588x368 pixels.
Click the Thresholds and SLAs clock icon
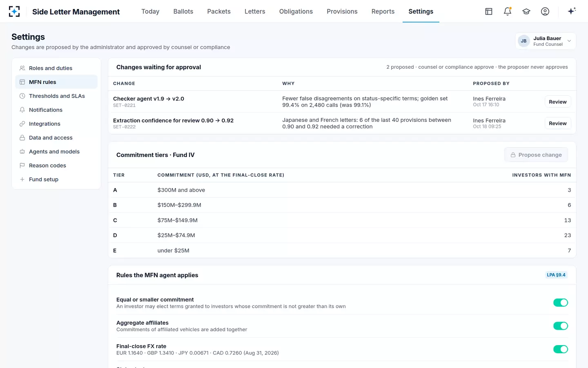[x=22, y=96]
